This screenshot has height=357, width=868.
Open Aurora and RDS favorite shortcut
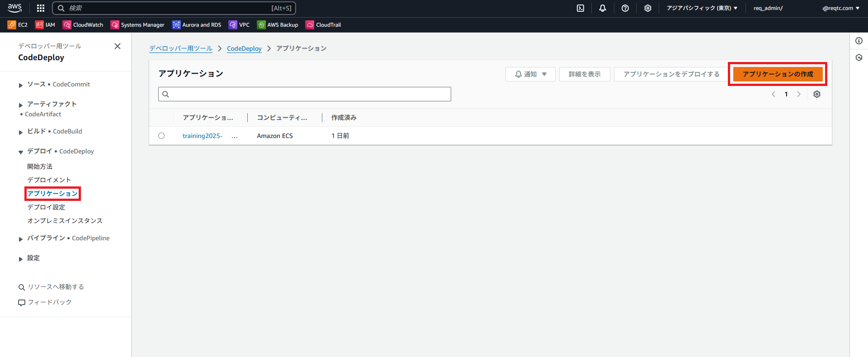point(197,25)
